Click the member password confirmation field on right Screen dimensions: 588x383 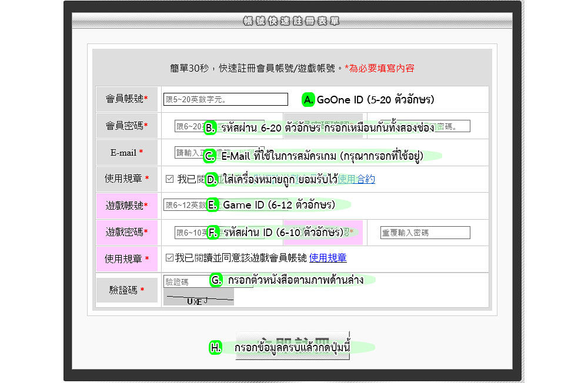[454, 126]
